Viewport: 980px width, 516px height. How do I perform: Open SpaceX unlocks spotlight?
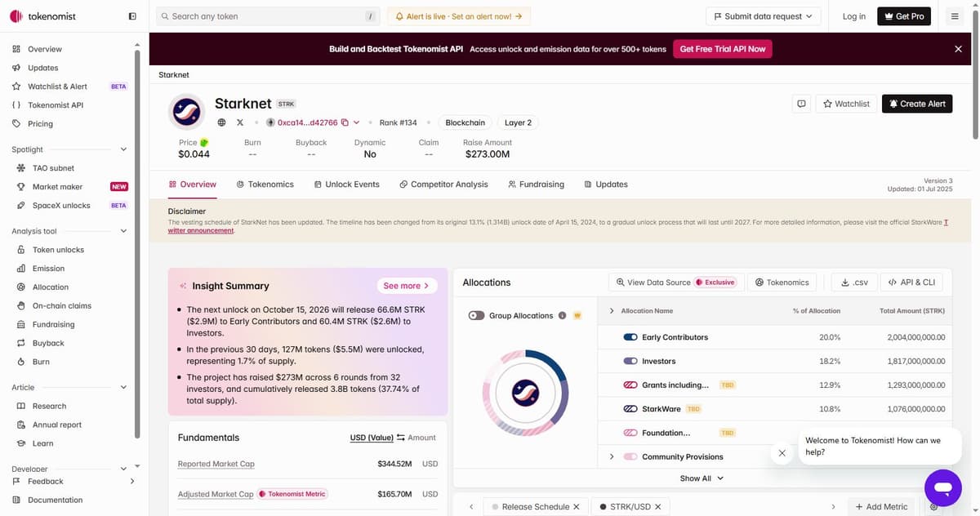61,206
